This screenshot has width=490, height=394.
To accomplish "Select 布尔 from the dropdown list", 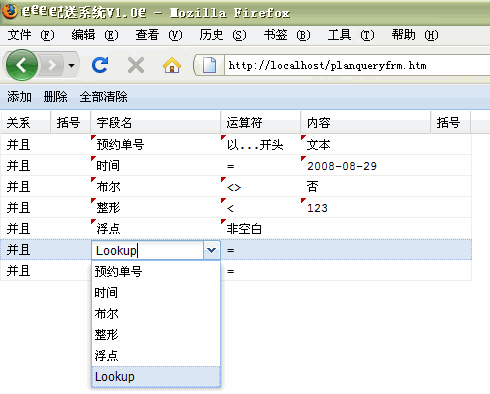I will (156, 314).
